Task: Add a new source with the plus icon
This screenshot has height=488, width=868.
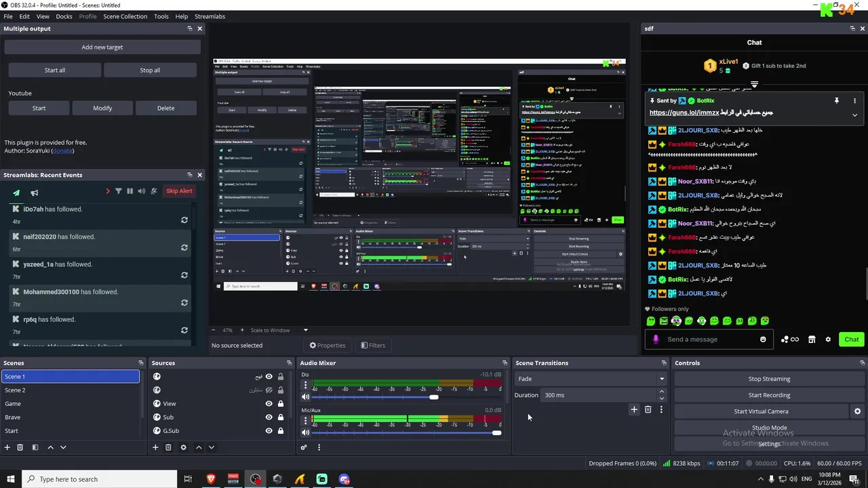Action: point(155,447)
